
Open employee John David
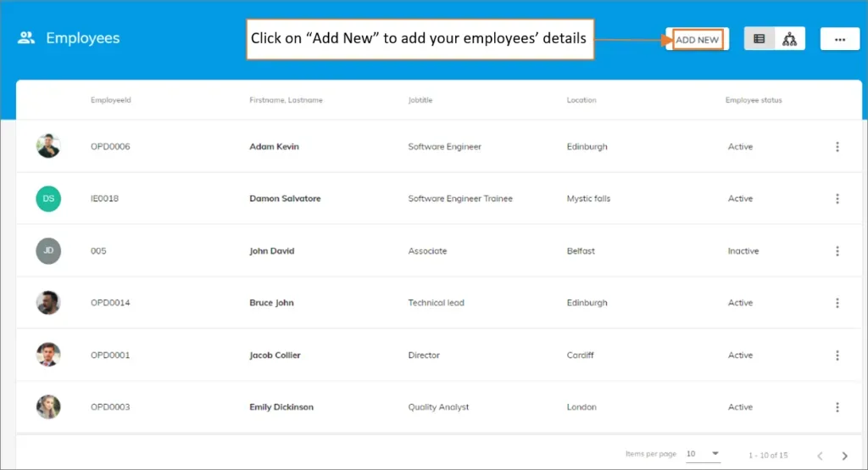click(272, 250)
